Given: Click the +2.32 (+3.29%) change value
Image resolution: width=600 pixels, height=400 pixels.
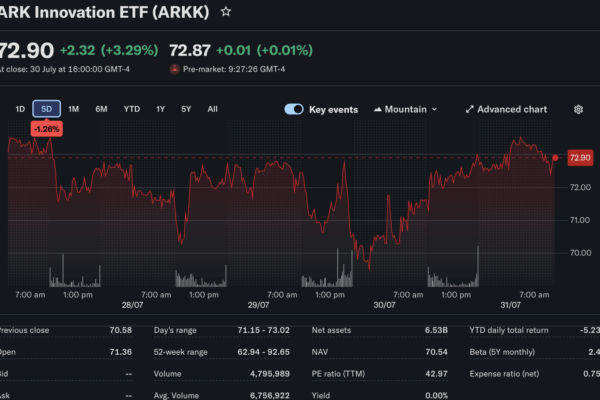Looking at the screenshot, I should pyautogui.click(x=109, y=50).
